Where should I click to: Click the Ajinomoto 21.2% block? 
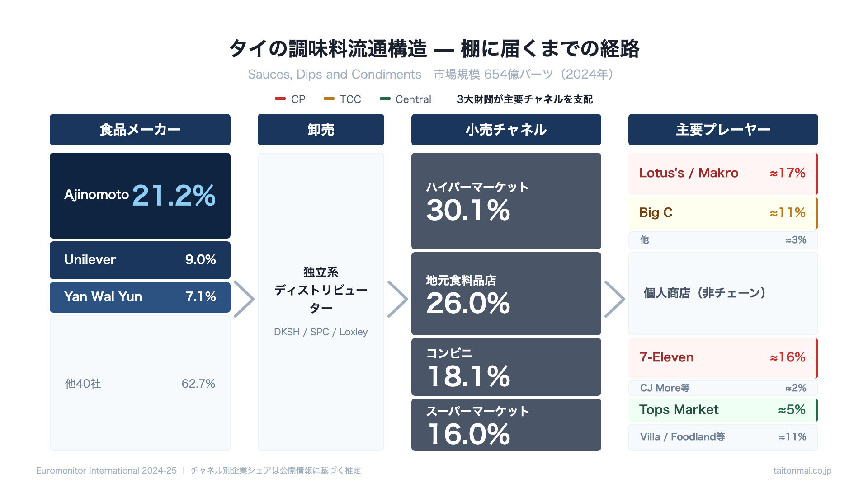140,195
